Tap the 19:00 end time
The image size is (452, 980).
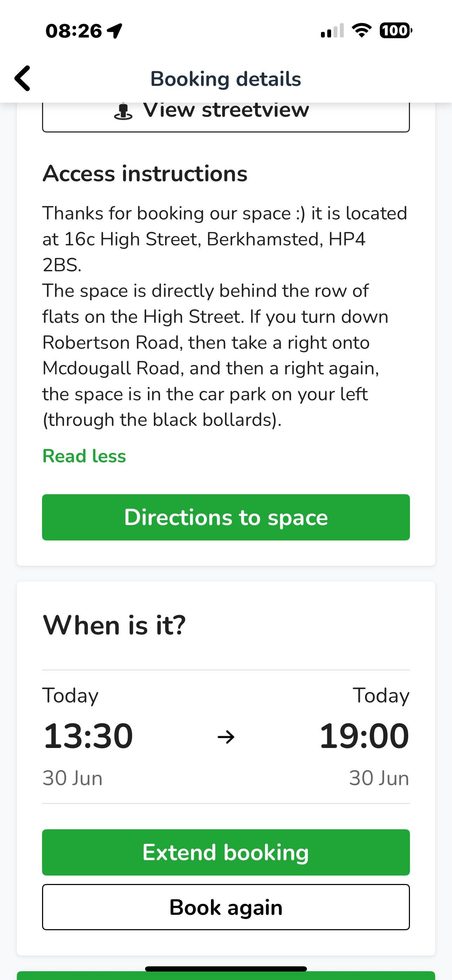pos(364,736)
